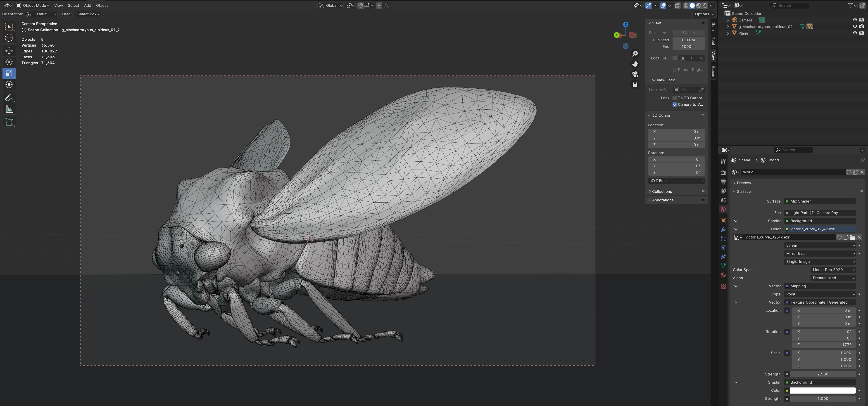Uncheck Camera to View lock checkbox
Screen dimensions: 868x406
coord(675,105)
